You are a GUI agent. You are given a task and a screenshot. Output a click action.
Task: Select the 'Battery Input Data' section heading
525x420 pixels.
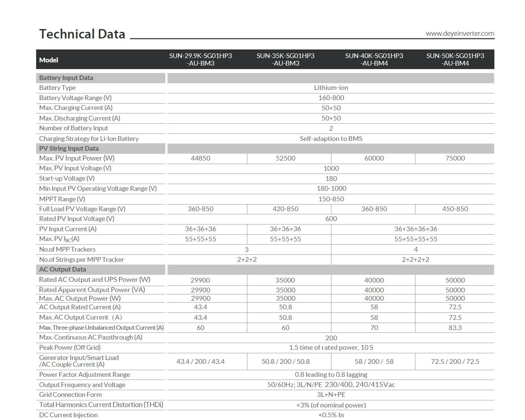(66, 78)
